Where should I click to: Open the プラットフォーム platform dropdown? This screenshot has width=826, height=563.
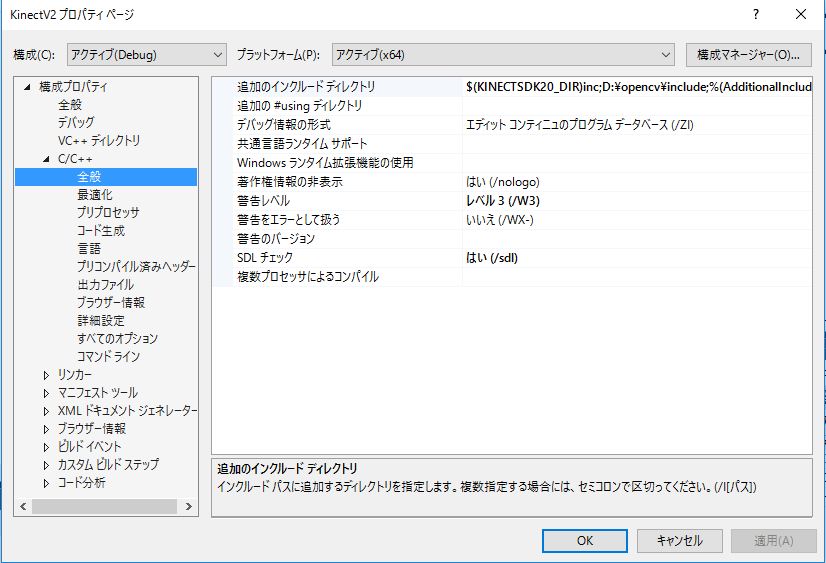tap(503, 54)
